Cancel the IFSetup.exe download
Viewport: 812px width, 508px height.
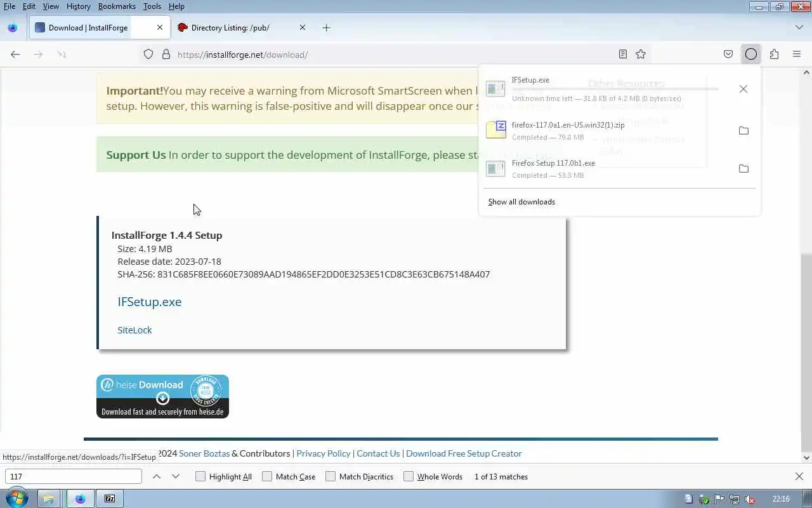click(x=743, y=89)
